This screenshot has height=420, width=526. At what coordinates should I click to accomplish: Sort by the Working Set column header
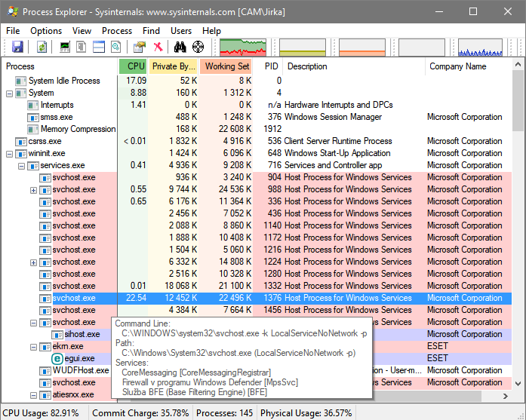tap(226, 66)
